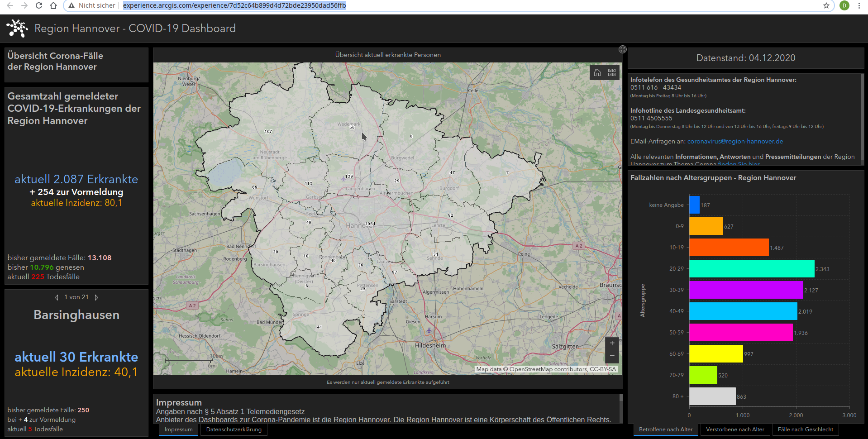Open the map basemap gallery grid
This screenshot has height=439, width=868.
click(x=612, y=72)
